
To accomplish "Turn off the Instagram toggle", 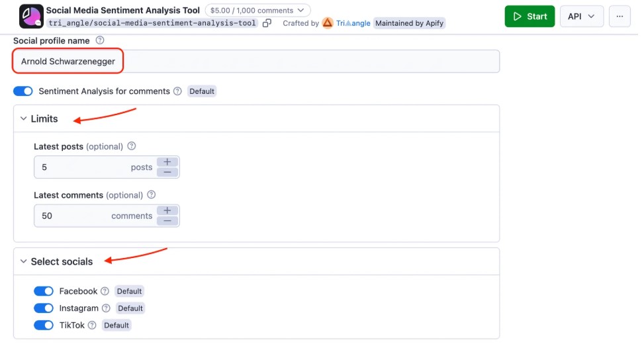I will click(x=44, y=308).
